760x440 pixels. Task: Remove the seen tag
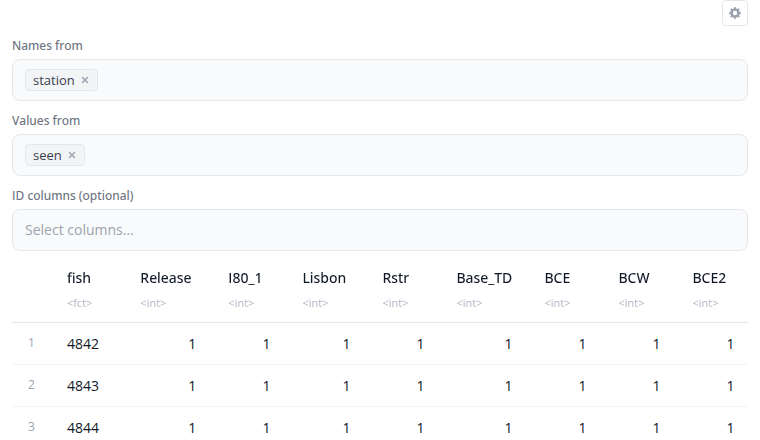[72, 155]
